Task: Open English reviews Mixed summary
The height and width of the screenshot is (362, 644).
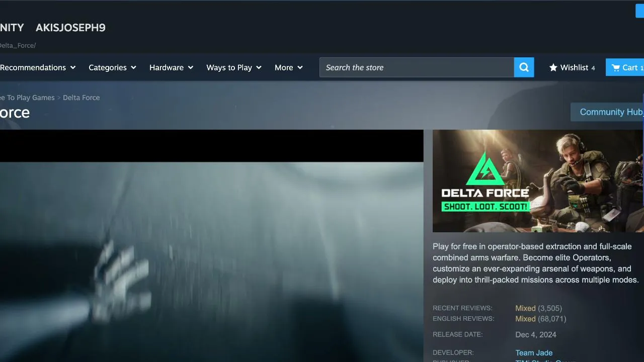Action: pyautogui.click(x=525, y=319)
